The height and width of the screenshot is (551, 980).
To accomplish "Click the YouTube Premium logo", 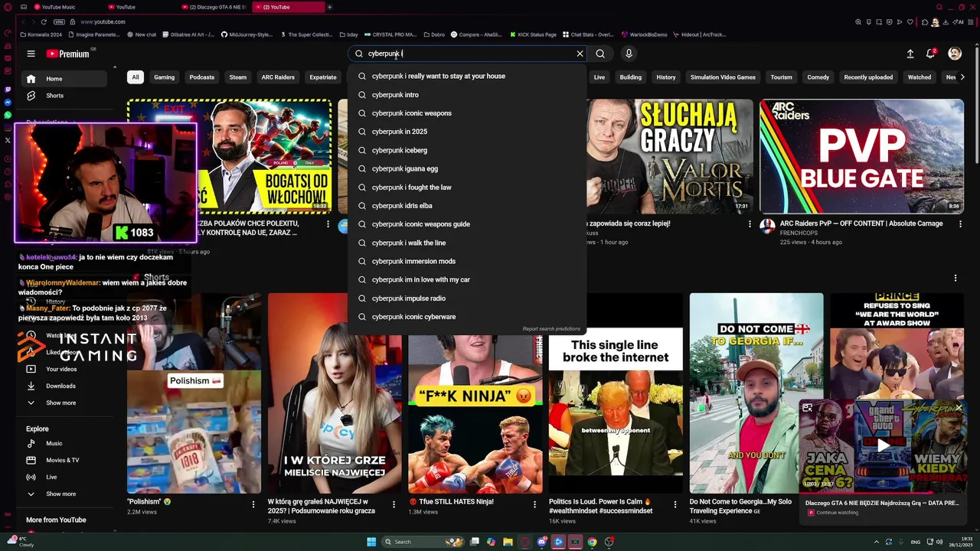I will [67, 54].
